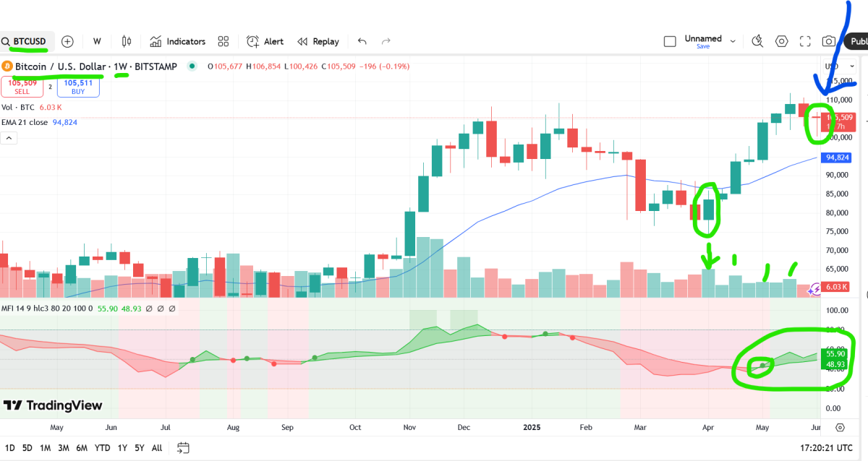Open the indicator templates grid icon
The width and height of the screenshot is (868, 461).
(x=224, y=41)
